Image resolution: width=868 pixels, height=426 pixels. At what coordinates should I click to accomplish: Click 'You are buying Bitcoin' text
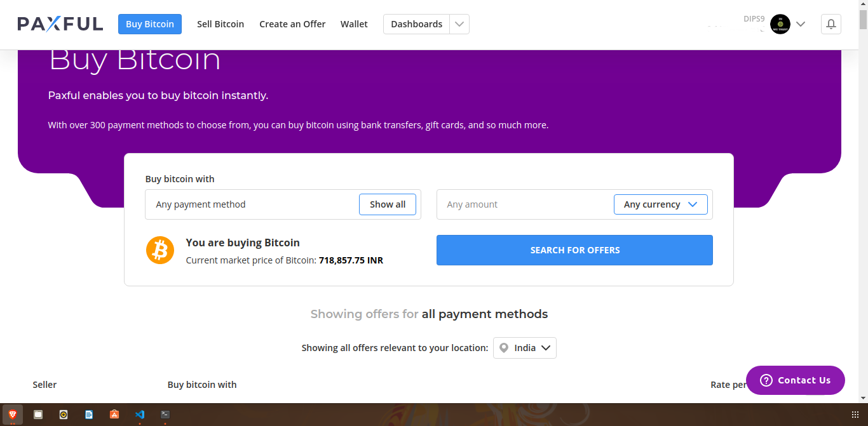point(243,243)
